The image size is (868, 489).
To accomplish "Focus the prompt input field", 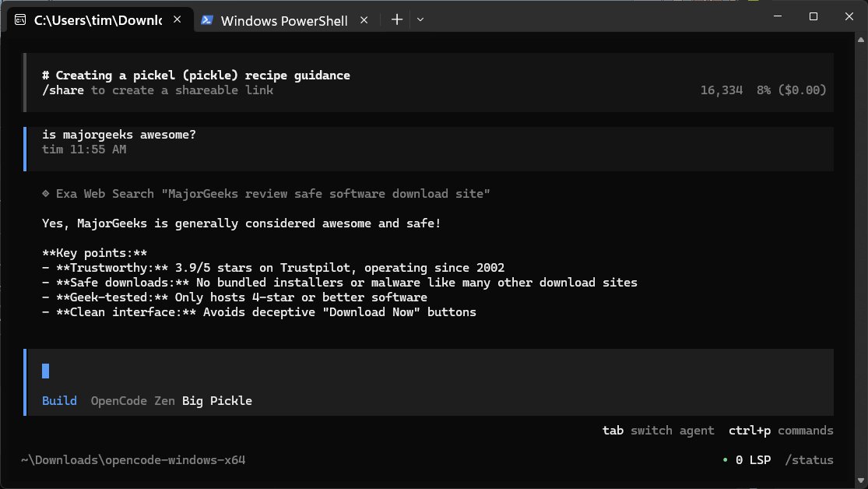I will (x=389, y=371).
